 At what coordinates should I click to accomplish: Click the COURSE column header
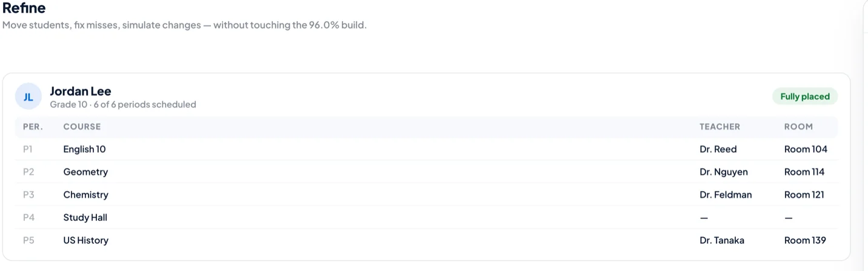[82, 127]
